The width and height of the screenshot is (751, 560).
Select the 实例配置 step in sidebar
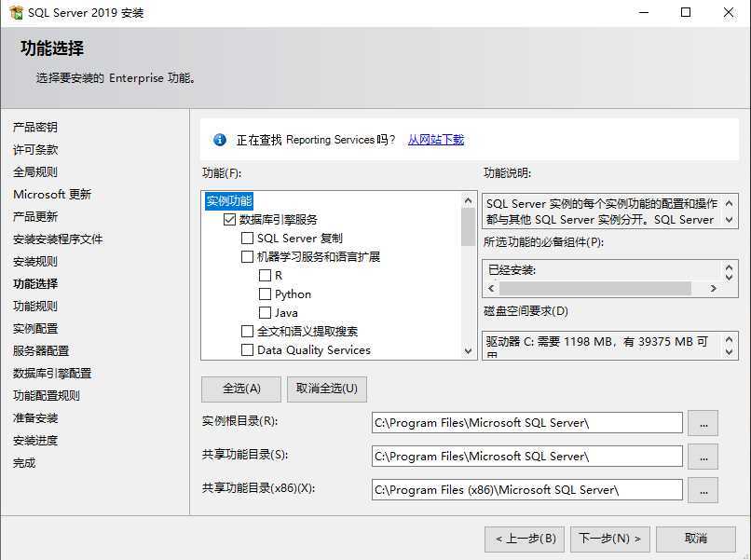pos(35,329)
